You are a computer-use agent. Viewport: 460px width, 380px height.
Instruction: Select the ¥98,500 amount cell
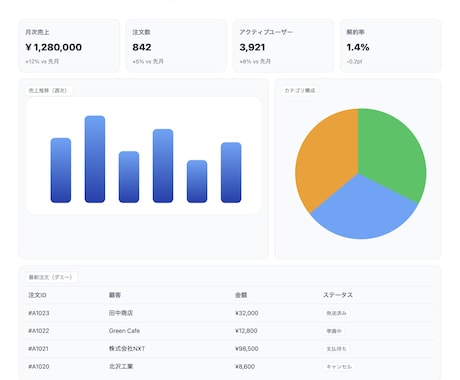point(246,349)
